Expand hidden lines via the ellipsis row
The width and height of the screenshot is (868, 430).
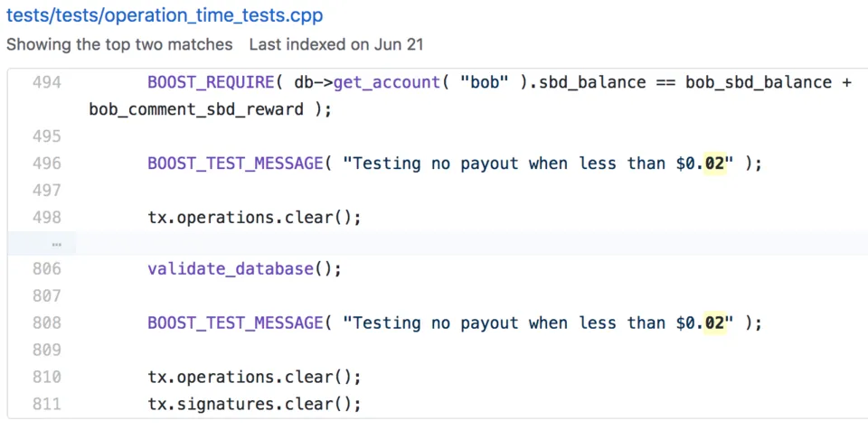(56, 244)
